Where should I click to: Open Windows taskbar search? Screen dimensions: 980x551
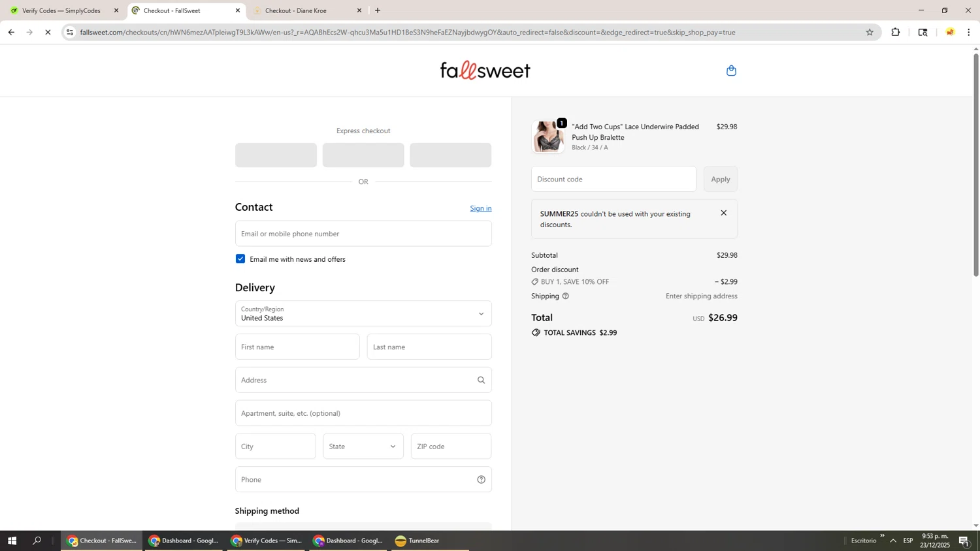[x=37, y=541]
